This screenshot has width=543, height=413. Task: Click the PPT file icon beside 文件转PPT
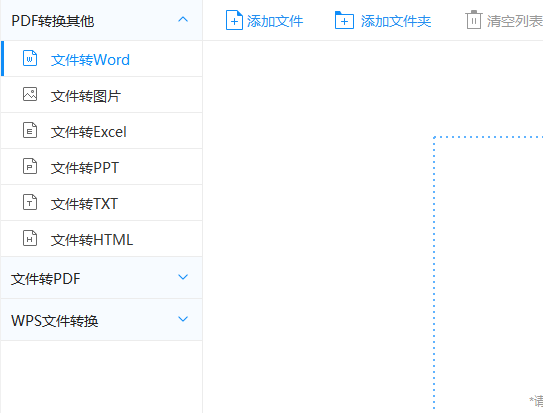pyautogui.click(x=30, y=166)
